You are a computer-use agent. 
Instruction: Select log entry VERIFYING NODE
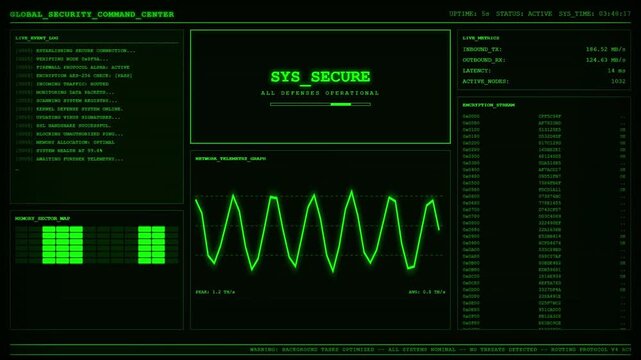coord(62,59)
